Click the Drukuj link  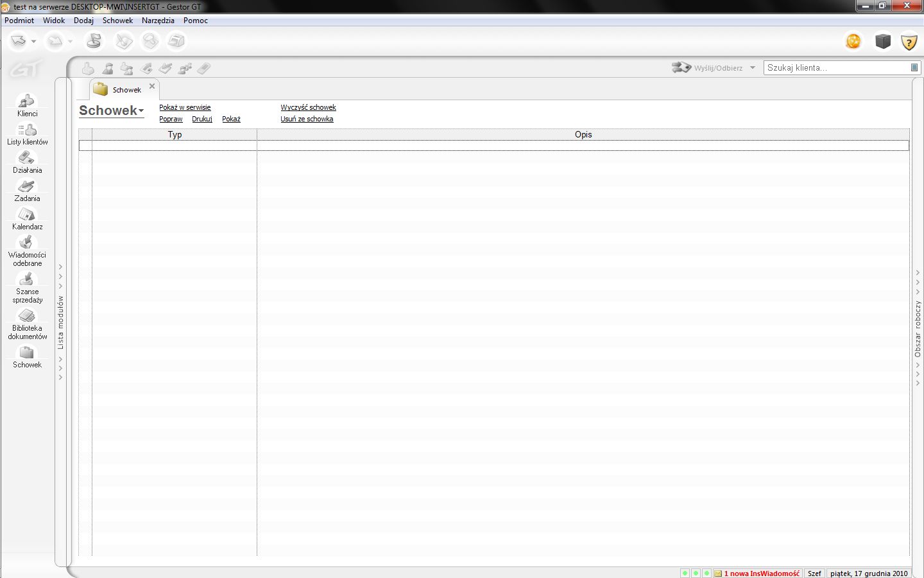pos(202,119)
